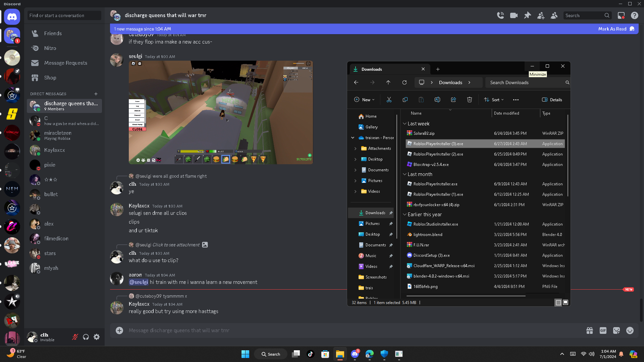Switch to large thumbnails view

coord(566,303)
